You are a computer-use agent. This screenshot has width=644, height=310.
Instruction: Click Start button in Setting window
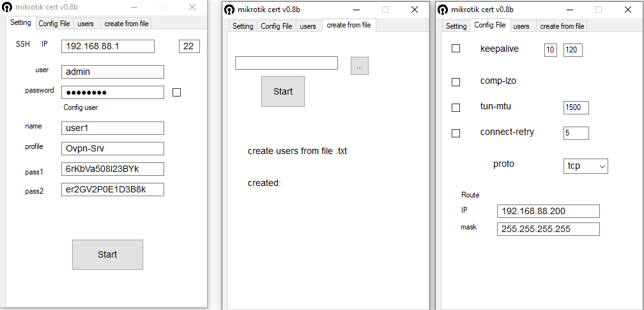107,254
